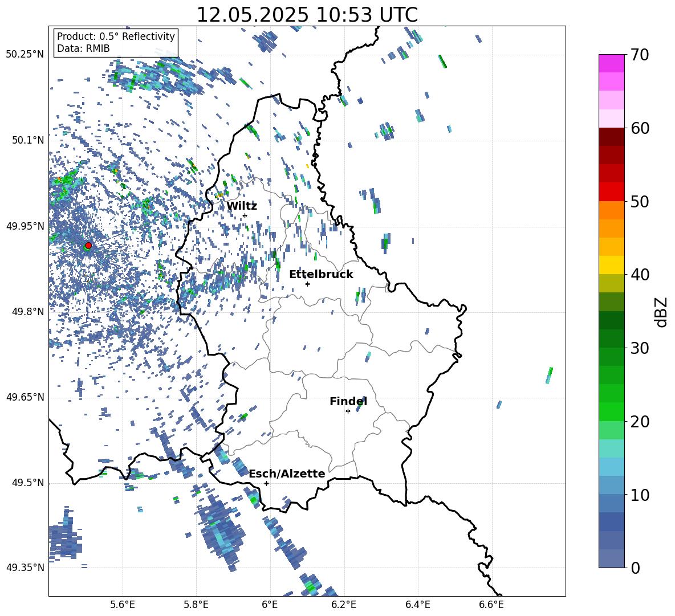Click the 50.1°N latitude label

[28, 140]
